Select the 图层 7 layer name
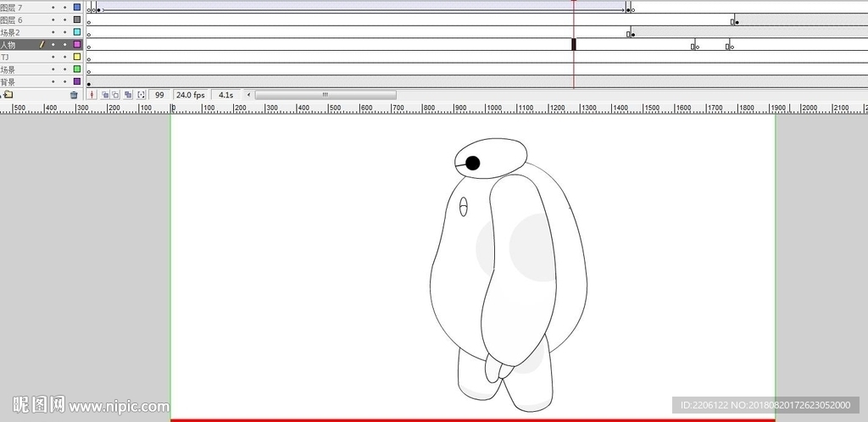868x422 pixels. point(11,8)
